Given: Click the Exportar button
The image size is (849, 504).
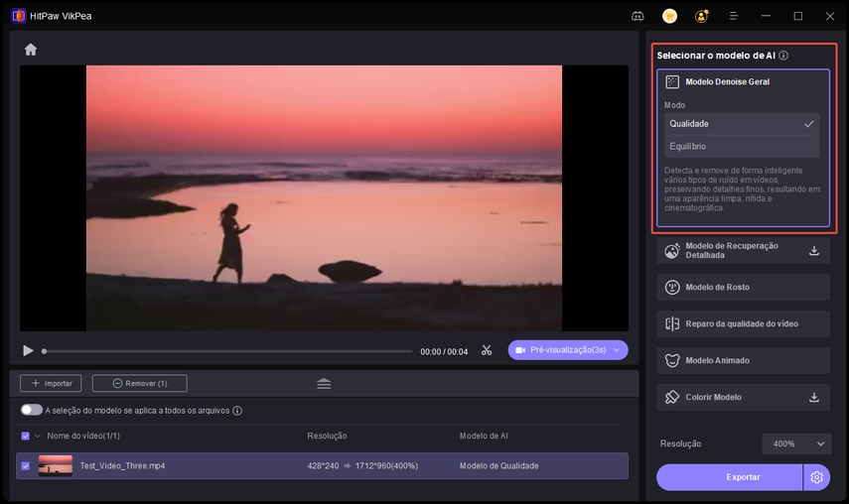Looking at the screenshot, I should click(x=729, y=477).
